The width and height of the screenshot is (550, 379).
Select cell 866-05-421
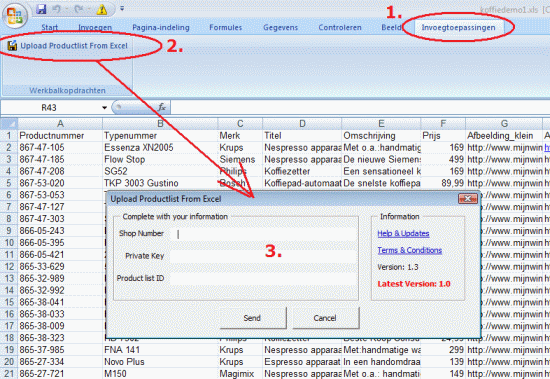(x=60, y=254)
